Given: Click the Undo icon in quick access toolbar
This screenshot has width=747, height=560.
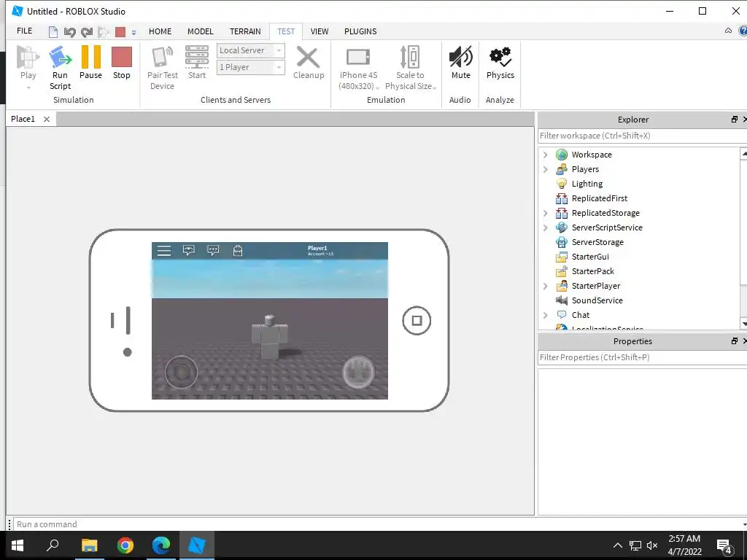Looking at the screenshot, I should [69, 32].
